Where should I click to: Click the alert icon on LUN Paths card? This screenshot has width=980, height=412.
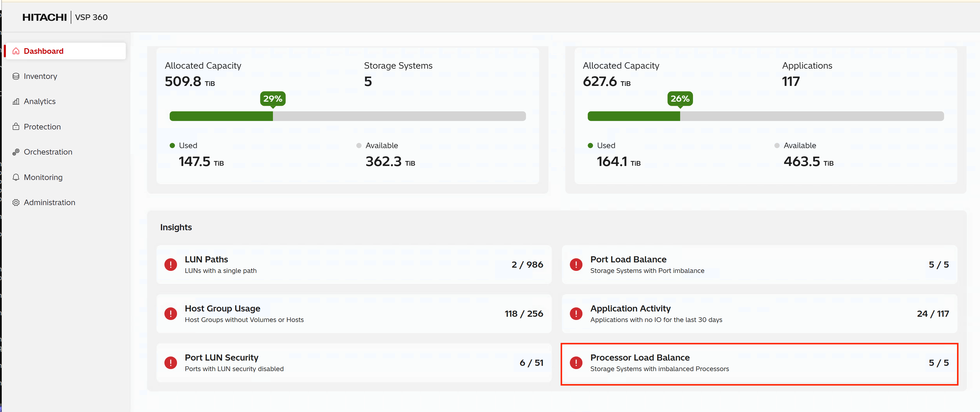tap(171, 264)
